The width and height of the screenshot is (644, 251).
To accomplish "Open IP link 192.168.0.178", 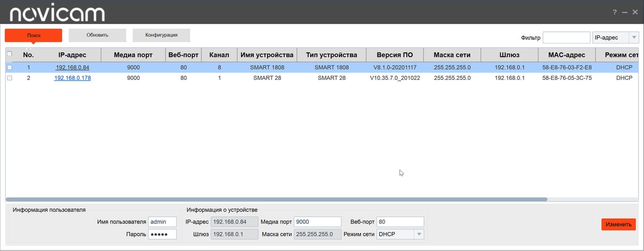I will pos(72,78).
